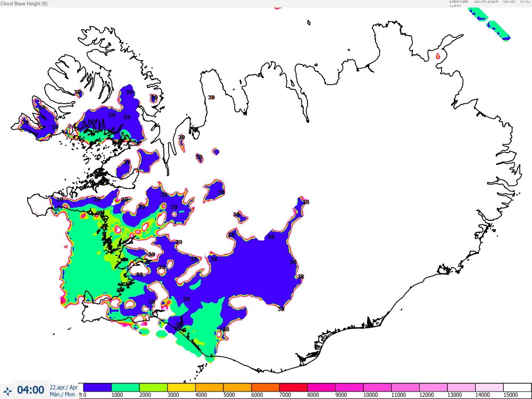Click the legend label "1000"
The width and height of the screenshot is (532, 399).
[x=117, y=395]
